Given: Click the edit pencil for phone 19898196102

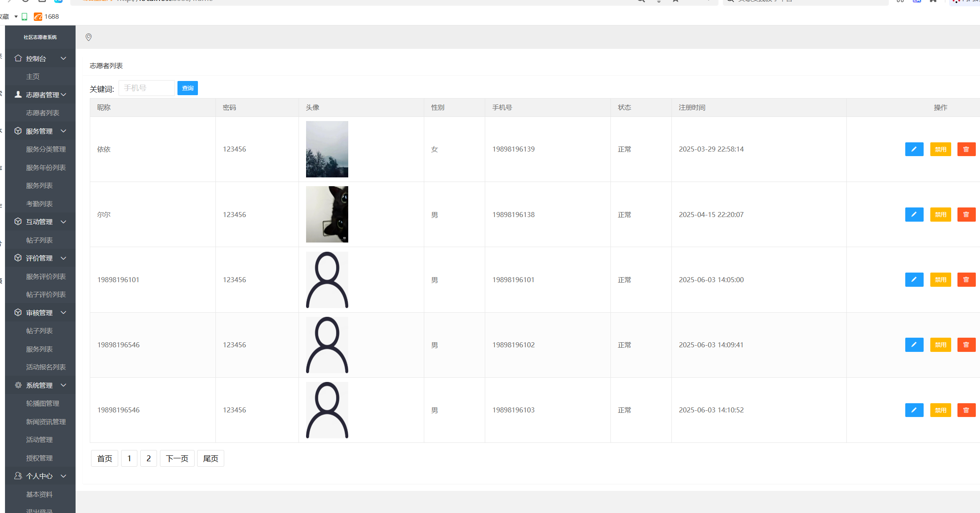Looking at the screenshot, I should click(914, 345).
